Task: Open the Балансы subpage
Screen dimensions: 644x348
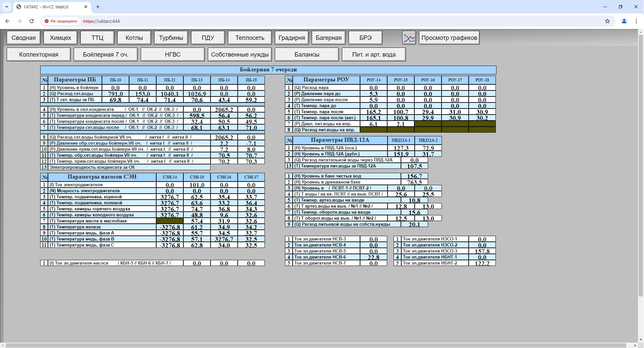Action: point(307,55)
